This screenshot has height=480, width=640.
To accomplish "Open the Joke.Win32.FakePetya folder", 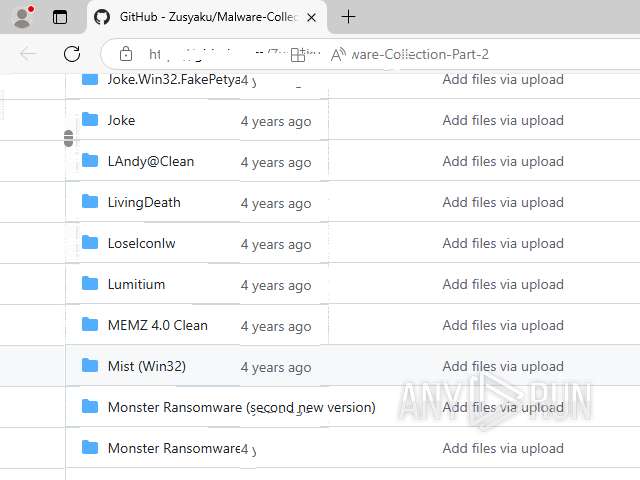I will click(x=173, y=79).
